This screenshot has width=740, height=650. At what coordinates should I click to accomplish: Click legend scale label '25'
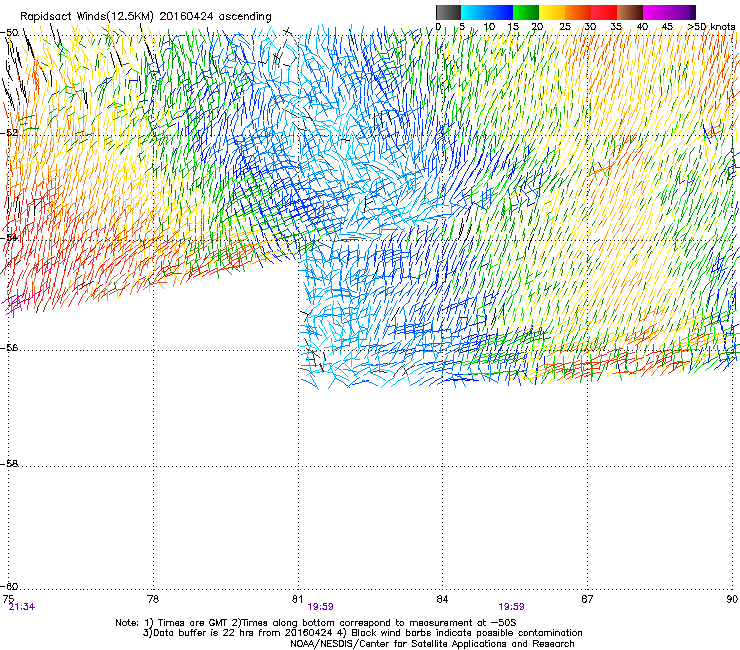(565, 26)
